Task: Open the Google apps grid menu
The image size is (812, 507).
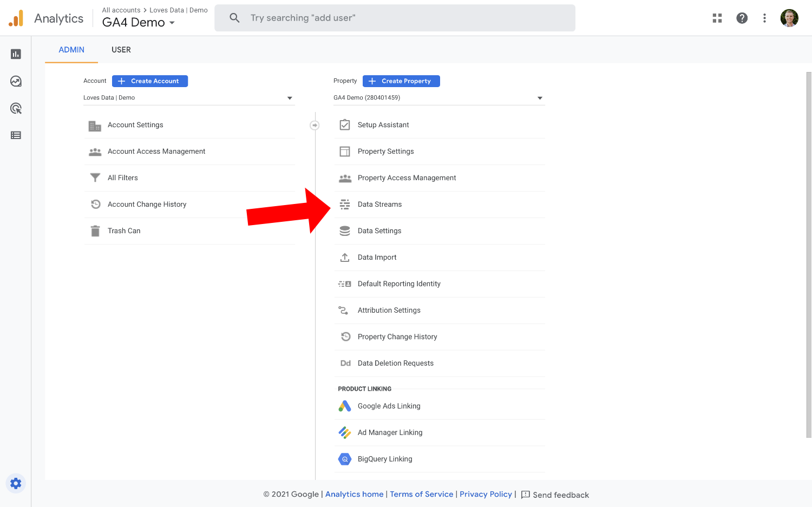Action: coord(717,18)
